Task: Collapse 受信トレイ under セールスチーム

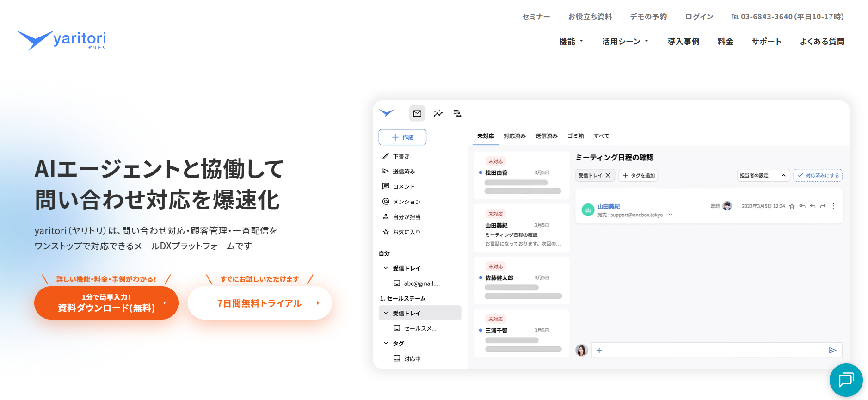Action: (x=386, y=313)
